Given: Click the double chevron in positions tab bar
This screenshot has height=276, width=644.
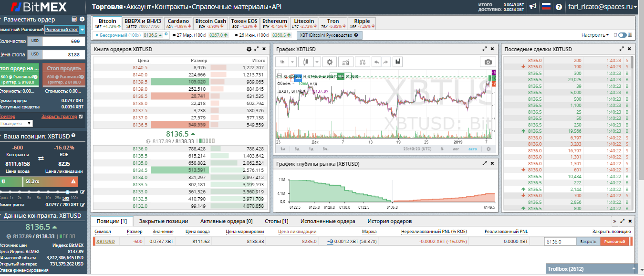Looking at the screenshot, I should (x=614, y=221).
